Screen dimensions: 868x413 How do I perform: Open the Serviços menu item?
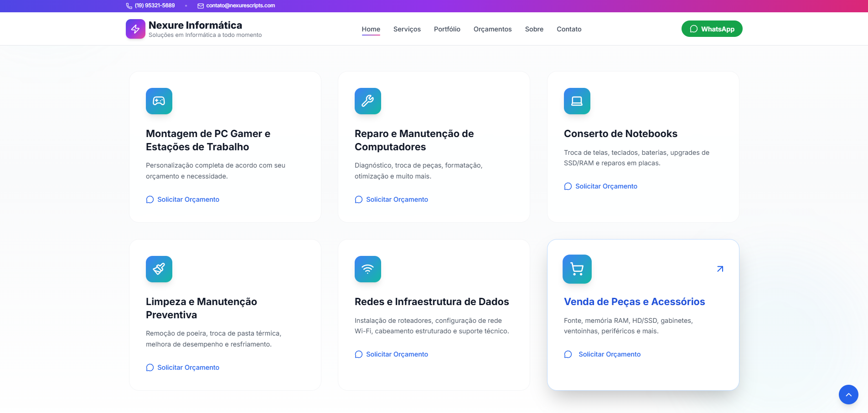coord(407,29)
